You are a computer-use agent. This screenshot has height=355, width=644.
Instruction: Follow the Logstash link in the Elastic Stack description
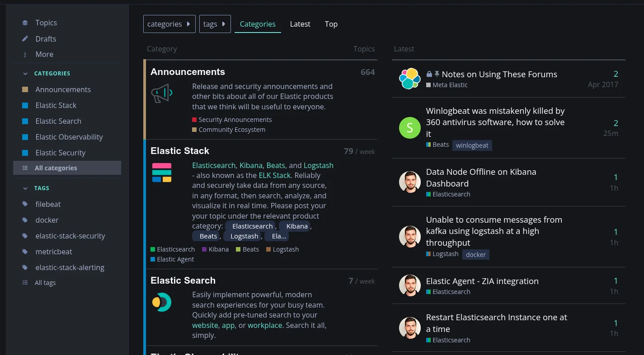pyautogui.click(x=319, y=165)
